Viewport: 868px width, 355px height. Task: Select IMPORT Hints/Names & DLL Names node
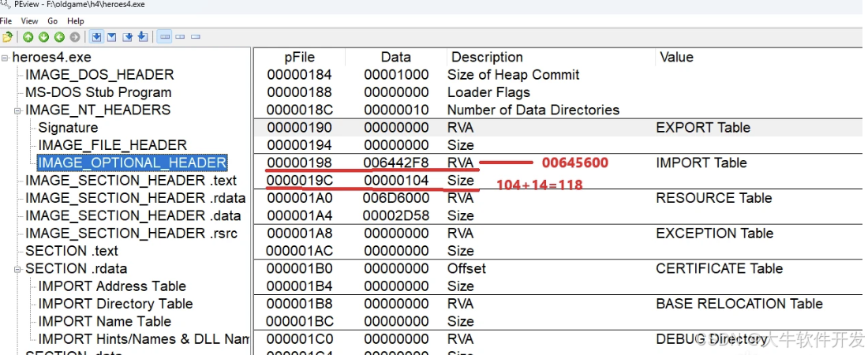[144, 339]
